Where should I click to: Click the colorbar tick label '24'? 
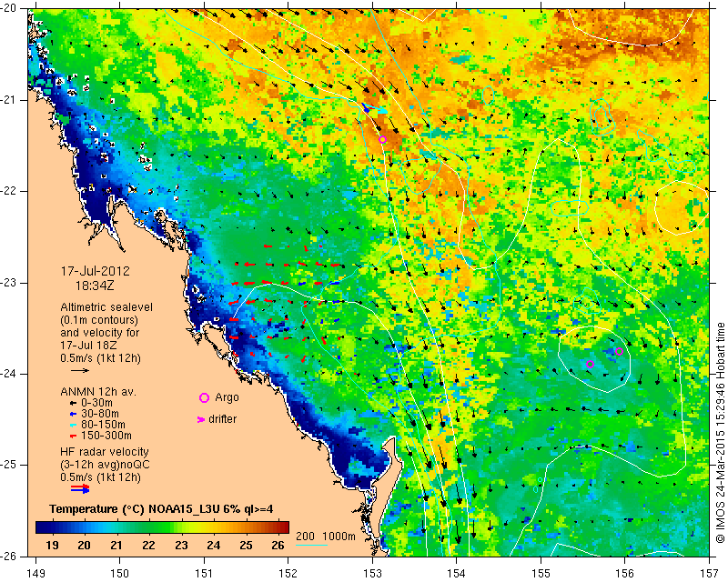point(213,545)
